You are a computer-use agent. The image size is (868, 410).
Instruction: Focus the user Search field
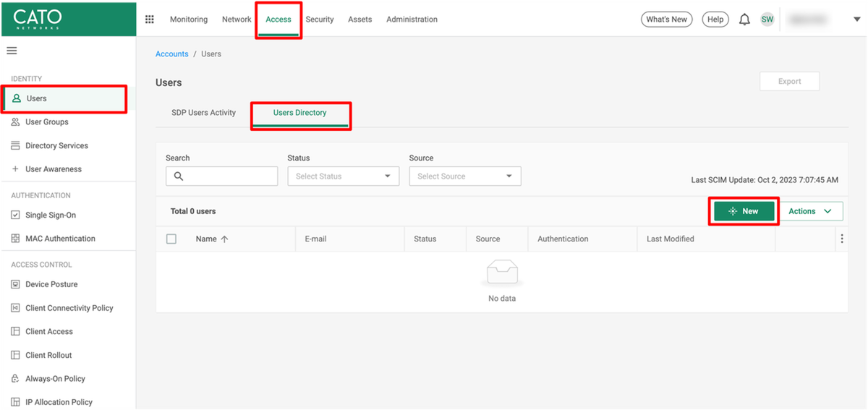click(x=221, y=176)
